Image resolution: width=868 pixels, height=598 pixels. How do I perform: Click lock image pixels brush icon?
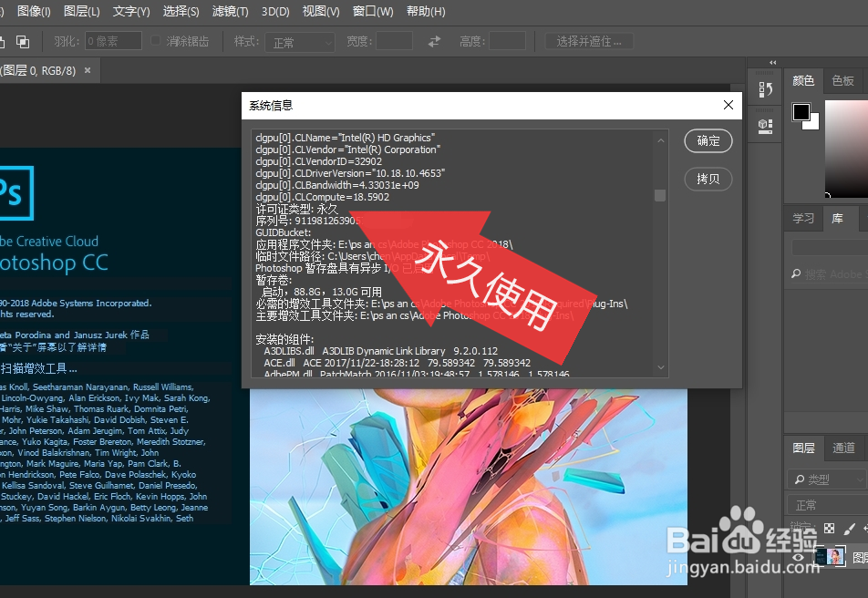click(x=849, y=529)
